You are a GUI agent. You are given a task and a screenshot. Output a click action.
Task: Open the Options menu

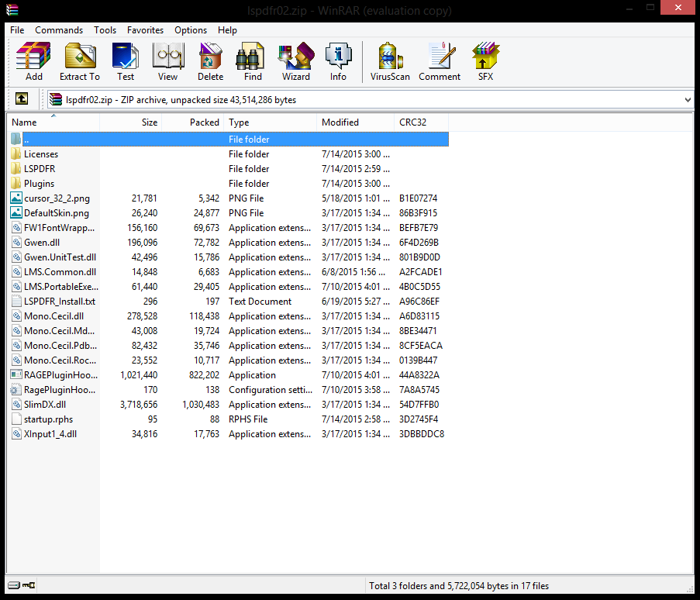[x=191, y=30]
